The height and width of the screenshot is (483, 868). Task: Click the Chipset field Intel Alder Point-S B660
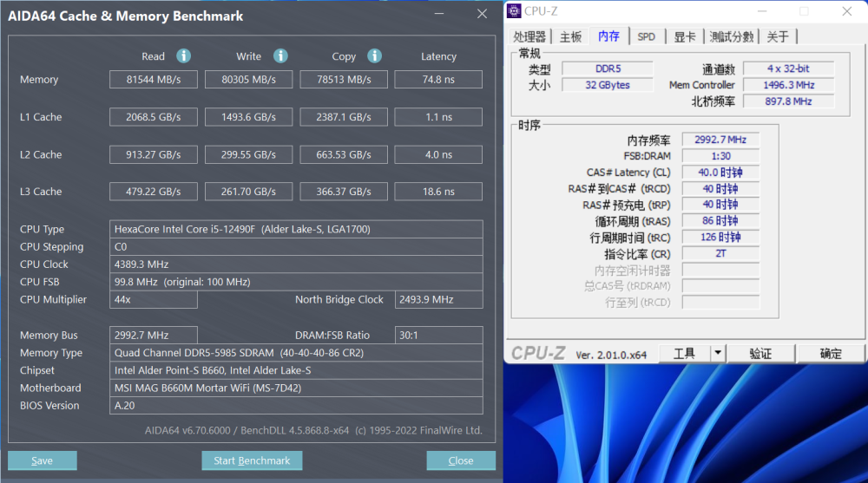coord(296,370)
